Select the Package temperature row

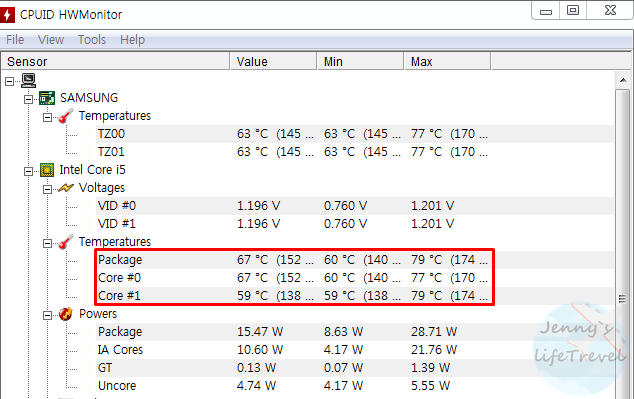click(355, 260)
